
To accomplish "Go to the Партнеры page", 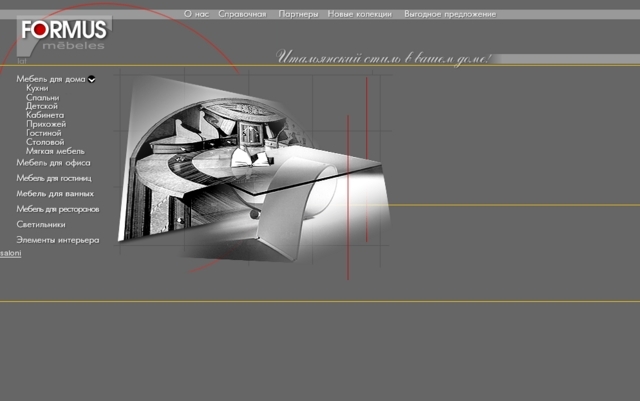I will tap(299, 14).
